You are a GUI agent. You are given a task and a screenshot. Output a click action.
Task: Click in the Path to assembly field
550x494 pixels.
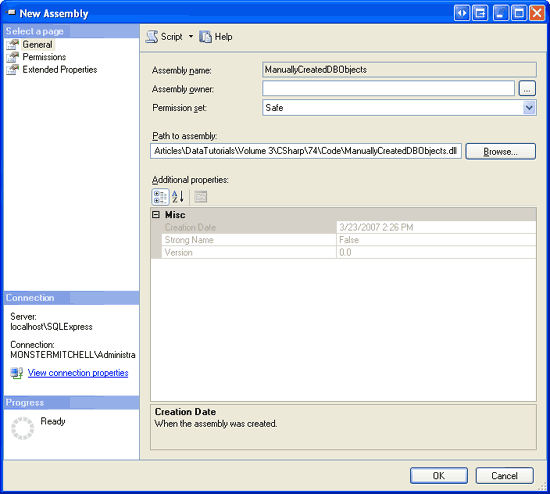306,151
